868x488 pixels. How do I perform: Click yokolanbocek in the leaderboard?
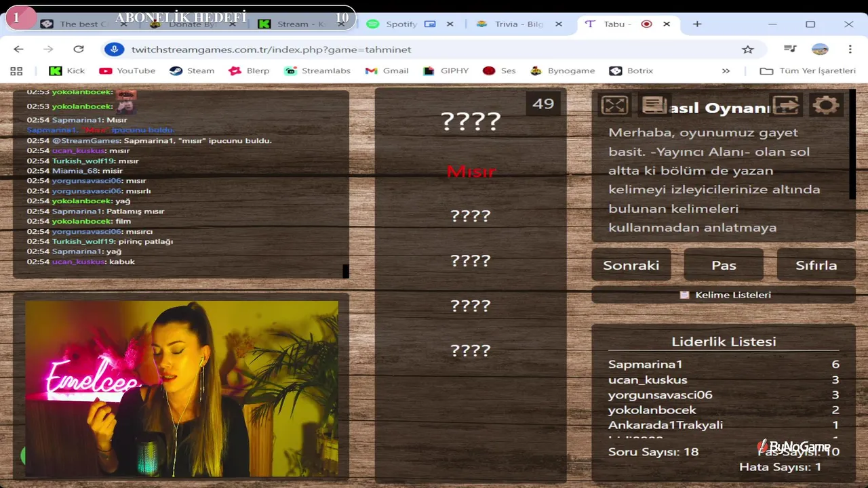click(x=652, y=409)
